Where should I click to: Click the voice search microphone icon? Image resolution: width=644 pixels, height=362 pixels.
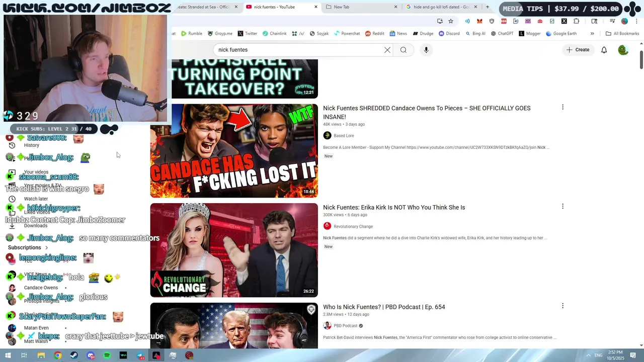click(x=426, y=50)
